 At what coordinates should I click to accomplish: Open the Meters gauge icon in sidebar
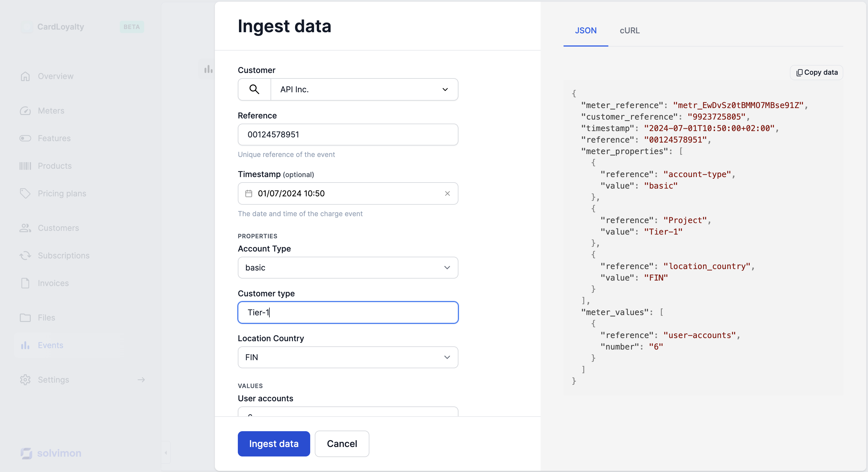25,111
